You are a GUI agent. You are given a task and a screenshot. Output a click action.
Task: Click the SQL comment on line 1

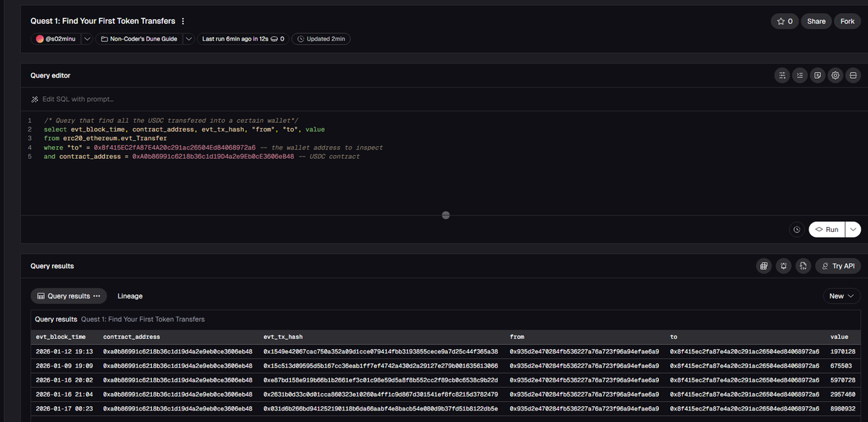[x=171, y=119]
